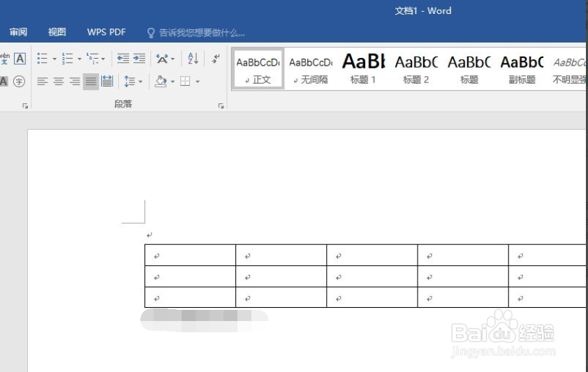
Task: Apply the 无间隔 style
Action: [311, 69]
